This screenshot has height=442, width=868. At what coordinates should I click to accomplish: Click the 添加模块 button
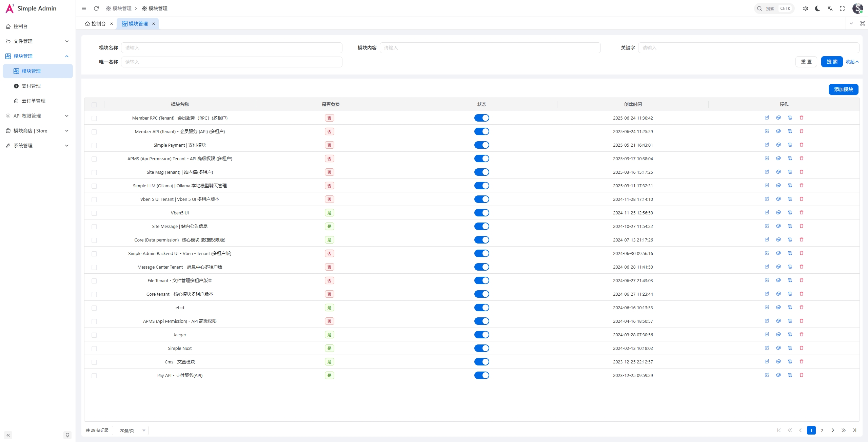pyautogui.click(x=843, y=89)
